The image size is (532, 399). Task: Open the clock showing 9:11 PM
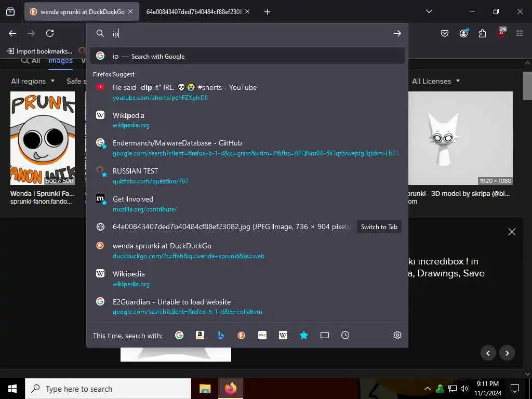[487, 389]
